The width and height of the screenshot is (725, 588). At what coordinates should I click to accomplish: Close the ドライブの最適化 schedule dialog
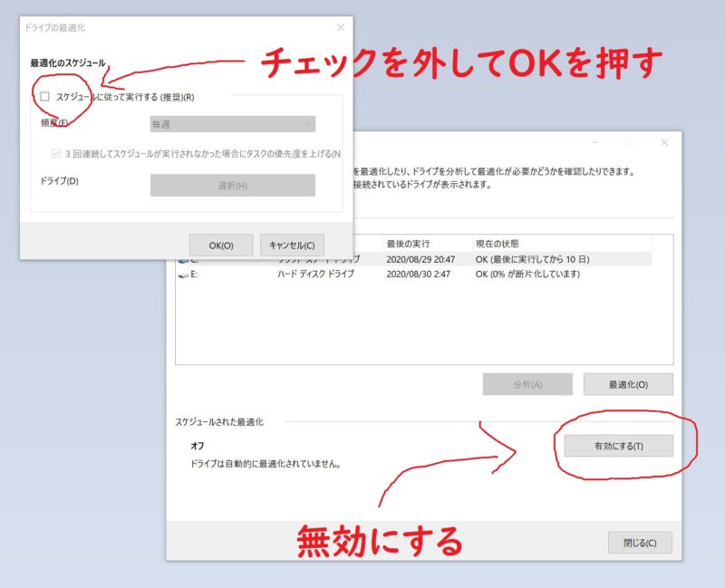(x=341, y=28)
